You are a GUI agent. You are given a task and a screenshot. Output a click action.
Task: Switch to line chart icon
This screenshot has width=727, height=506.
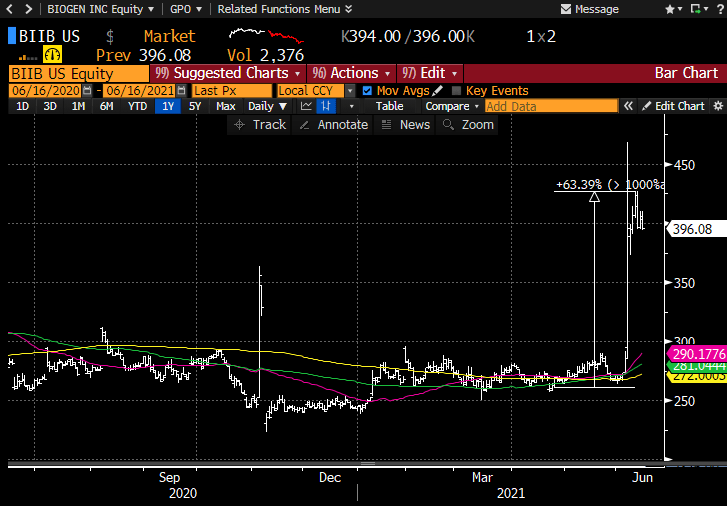[306, 106]
